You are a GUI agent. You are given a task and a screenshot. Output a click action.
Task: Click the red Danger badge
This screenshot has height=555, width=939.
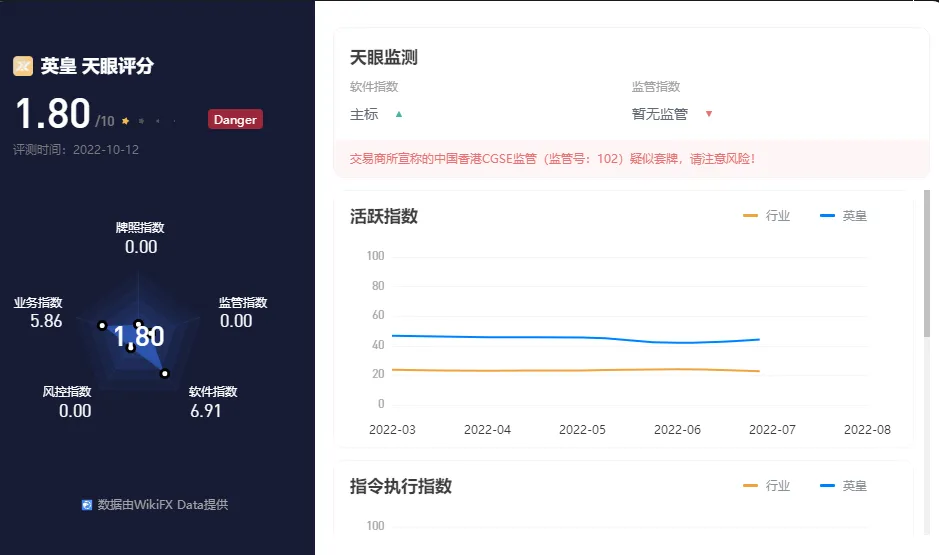(235, 119)
